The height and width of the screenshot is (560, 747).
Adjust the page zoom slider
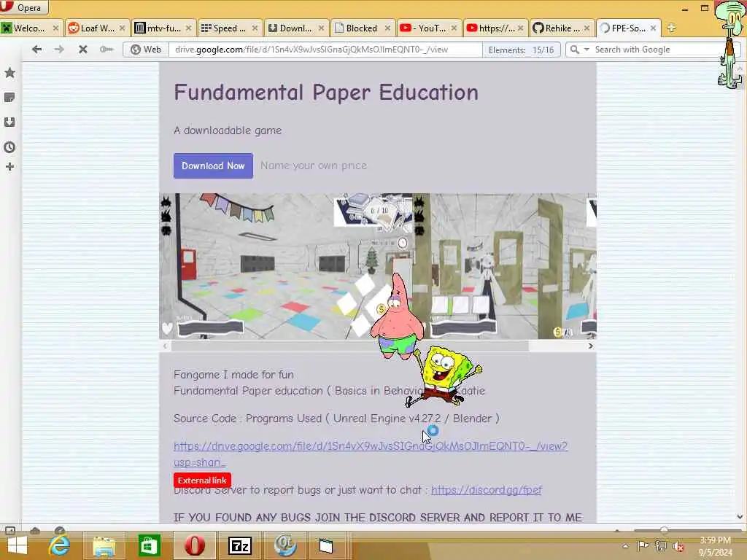pos(664,530)
